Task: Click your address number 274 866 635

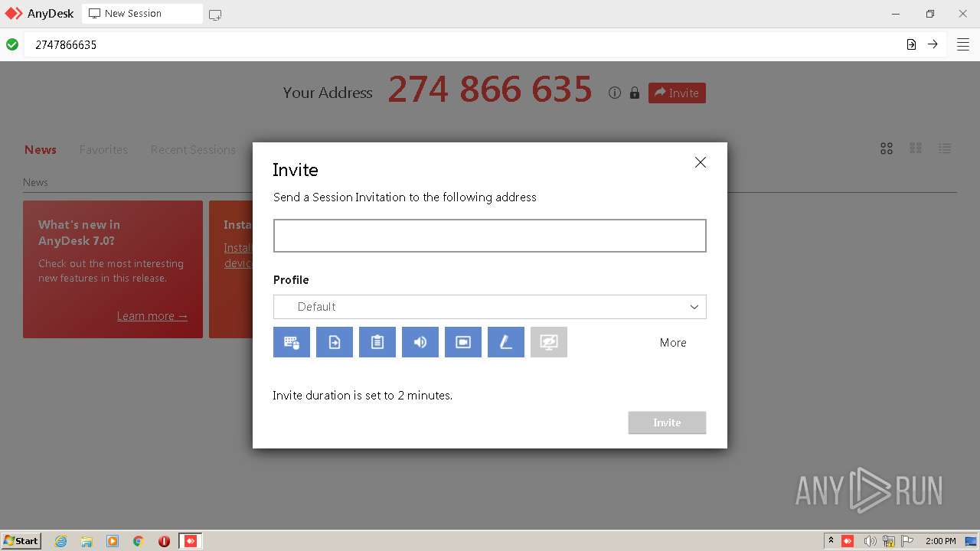Action: click(490, 90)
